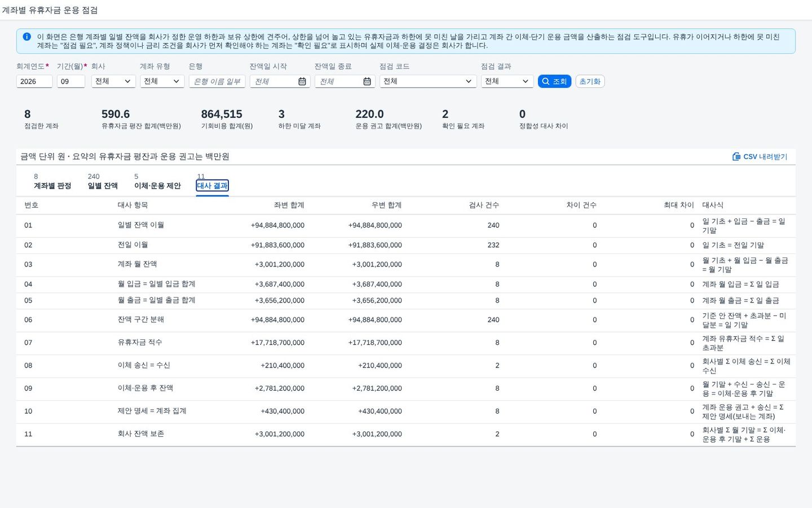Click the 은행 name filter field
812x508 pixels.
click(217, 81)
